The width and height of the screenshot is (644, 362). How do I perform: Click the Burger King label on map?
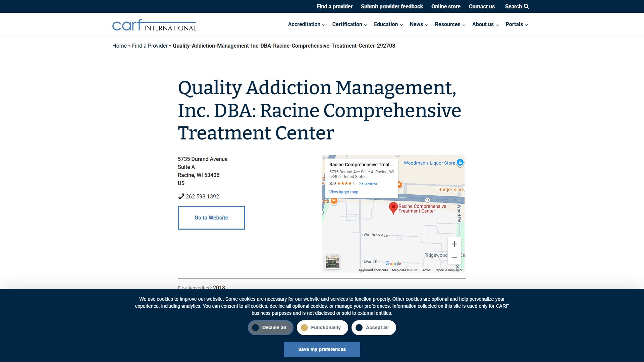450,190
